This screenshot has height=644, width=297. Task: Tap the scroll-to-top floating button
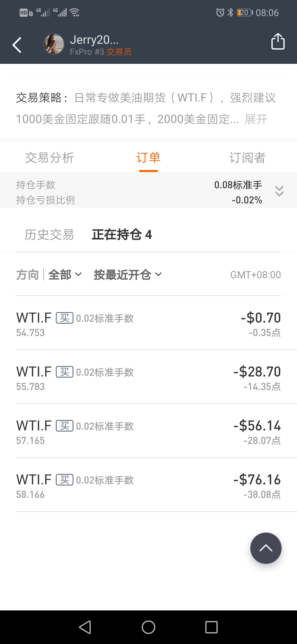click(266, 548)
